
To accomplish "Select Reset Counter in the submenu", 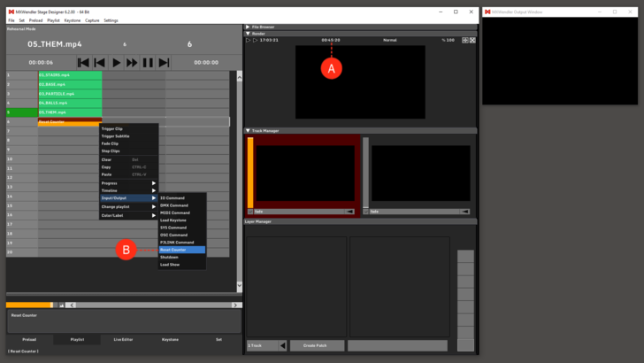I will tap(182, 250).
